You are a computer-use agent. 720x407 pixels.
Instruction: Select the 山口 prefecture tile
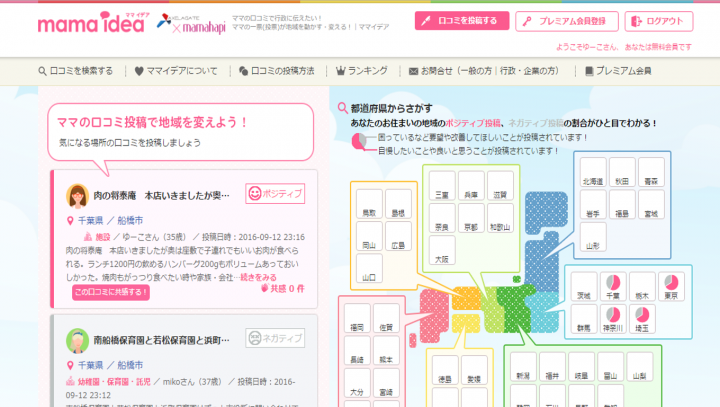(x=369, y=268)
